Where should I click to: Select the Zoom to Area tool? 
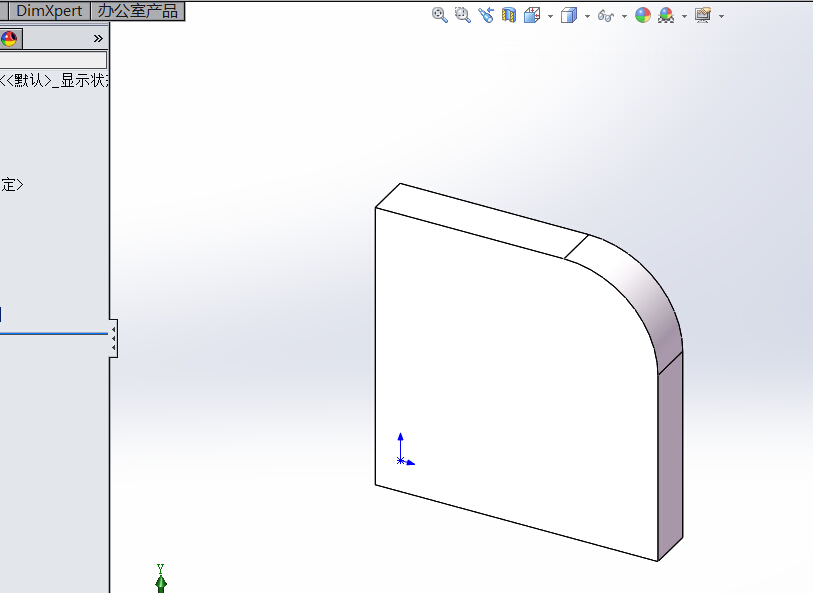click(x=462, y=15)
